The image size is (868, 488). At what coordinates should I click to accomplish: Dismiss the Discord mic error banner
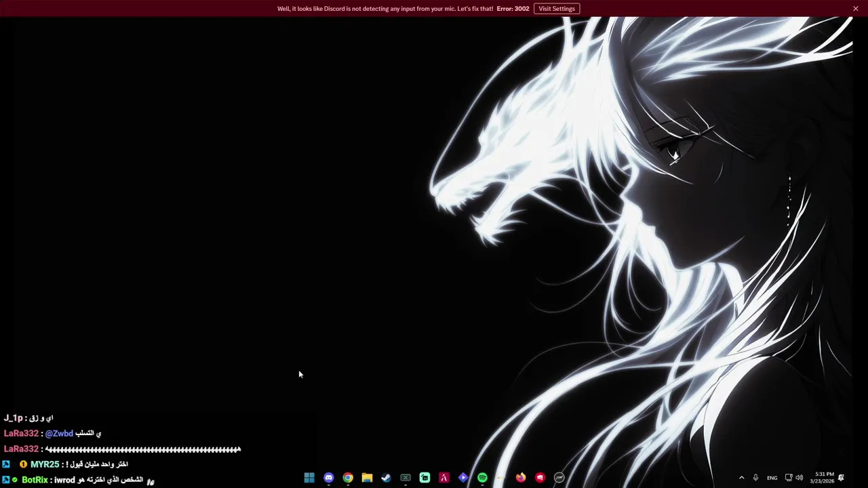pyautogui.click(x=856, y=9)
